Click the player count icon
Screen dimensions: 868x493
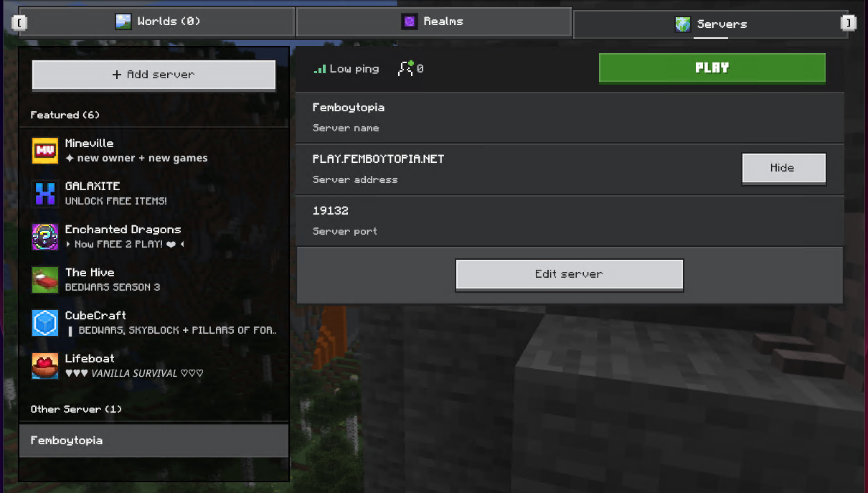point(406,69)
